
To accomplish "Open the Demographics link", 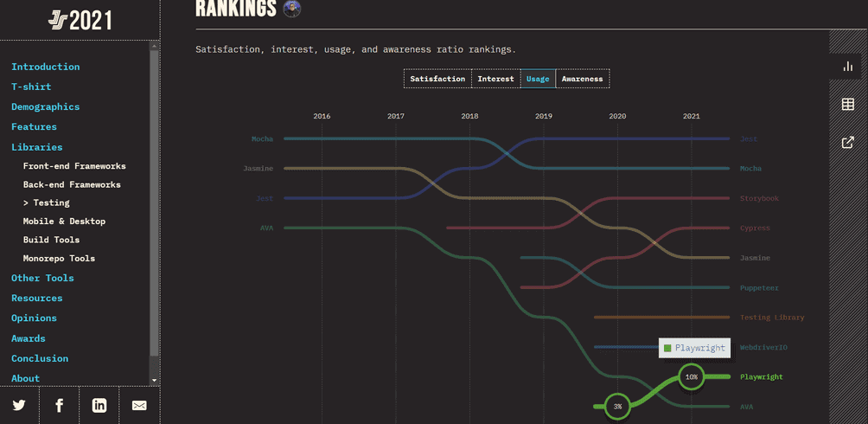I will click(x=45, y=106).
